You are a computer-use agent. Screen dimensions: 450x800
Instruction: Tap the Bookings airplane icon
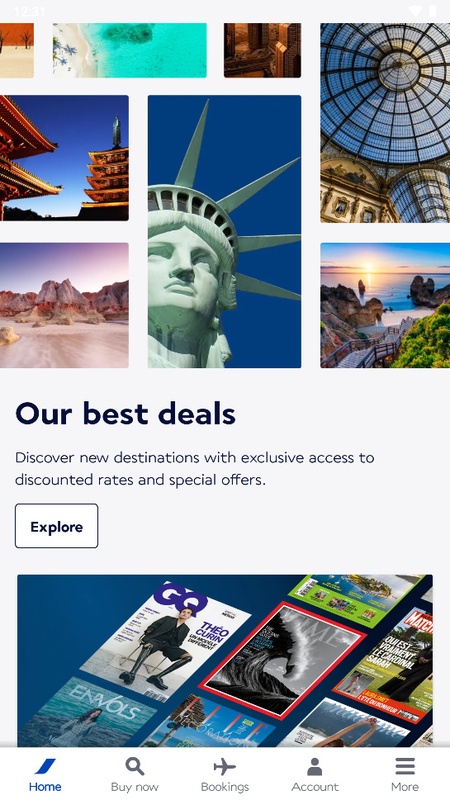224,766
